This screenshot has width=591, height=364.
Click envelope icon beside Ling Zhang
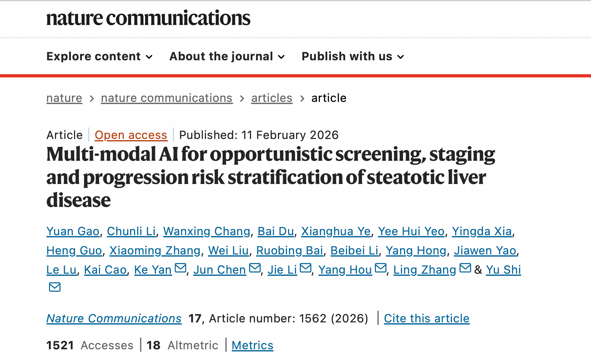[465, 268]
